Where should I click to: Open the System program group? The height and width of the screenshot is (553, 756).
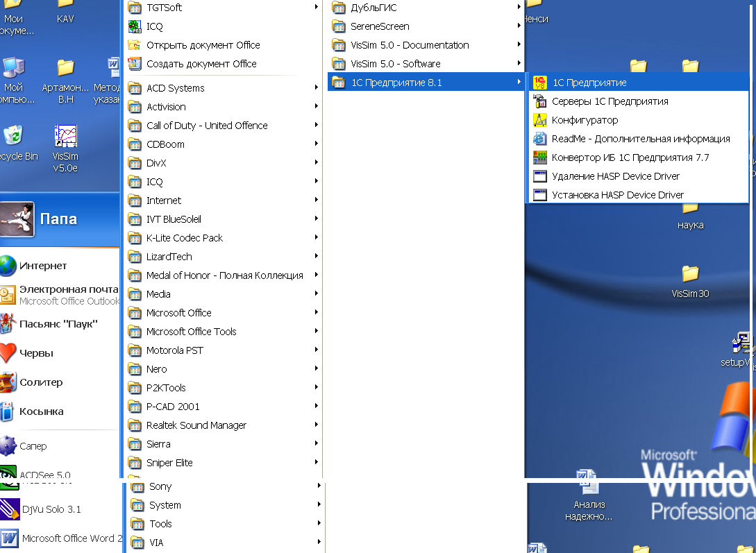(x=225, y=505)
